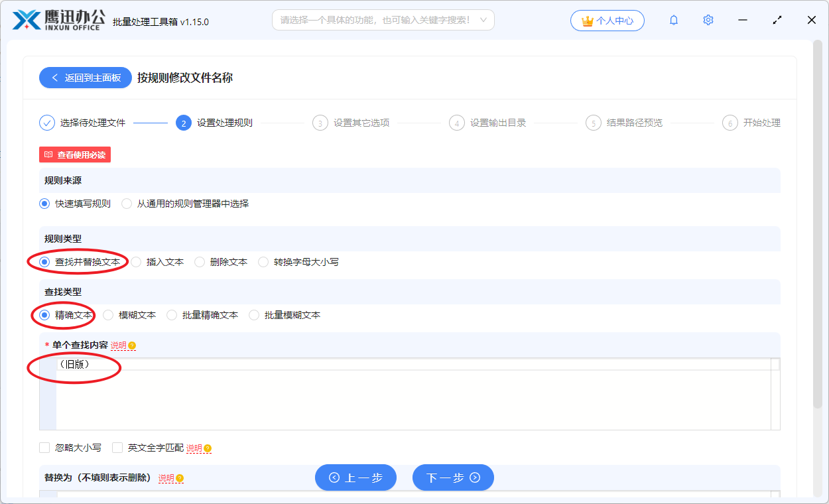Select the 插入文本 rule type
This screenshot has width=829, height=504.
coord(135,261)
